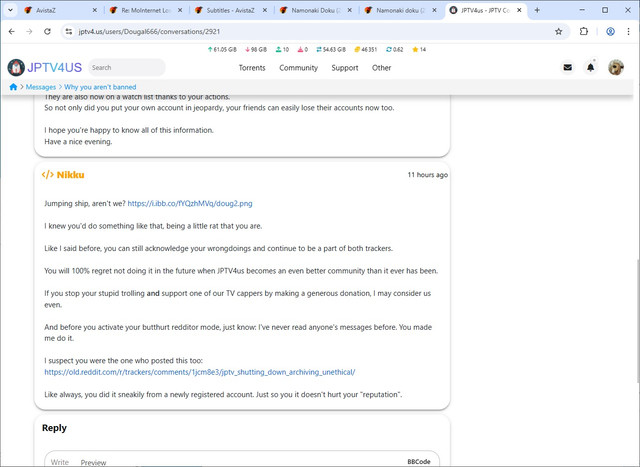
Task: Open the notifications bell icon
Action: 590,67
